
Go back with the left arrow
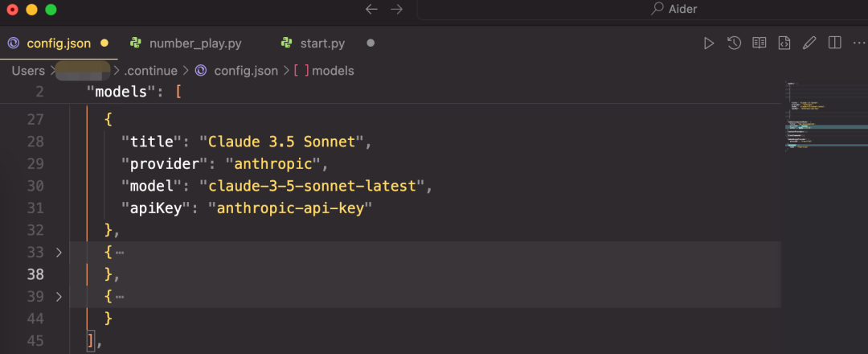[371, 9]
